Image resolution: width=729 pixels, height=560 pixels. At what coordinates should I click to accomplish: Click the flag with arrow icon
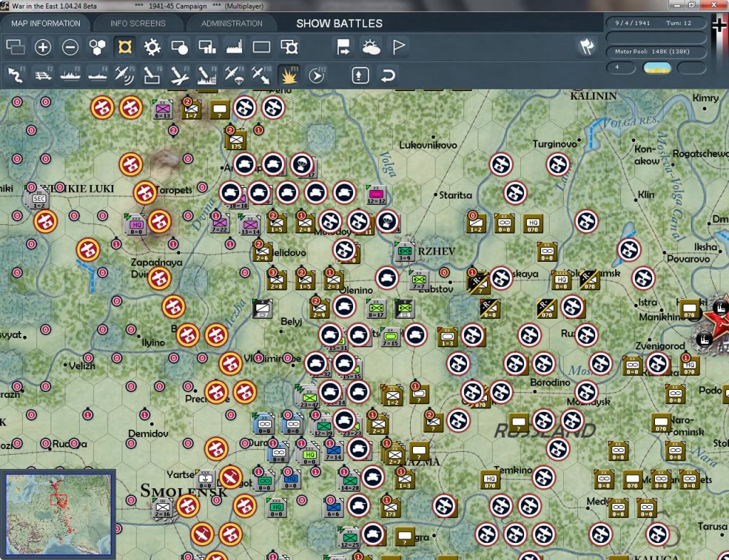click(344, 47)
